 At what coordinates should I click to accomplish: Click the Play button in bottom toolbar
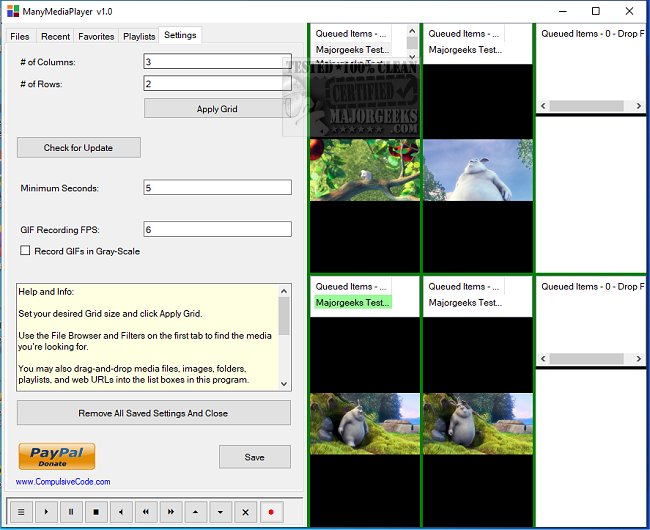pyautogui.click(x=46, y=512)
